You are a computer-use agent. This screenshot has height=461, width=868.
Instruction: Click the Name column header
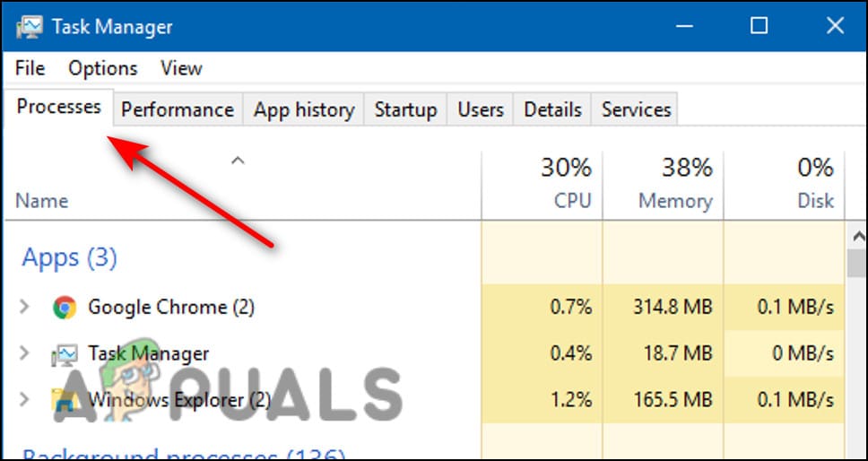(x=41, y=200)
